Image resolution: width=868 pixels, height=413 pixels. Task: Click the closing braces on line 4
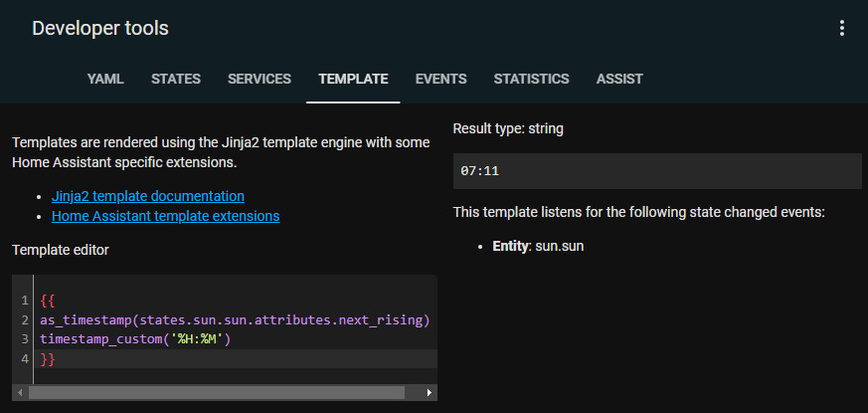coord(48,358)
